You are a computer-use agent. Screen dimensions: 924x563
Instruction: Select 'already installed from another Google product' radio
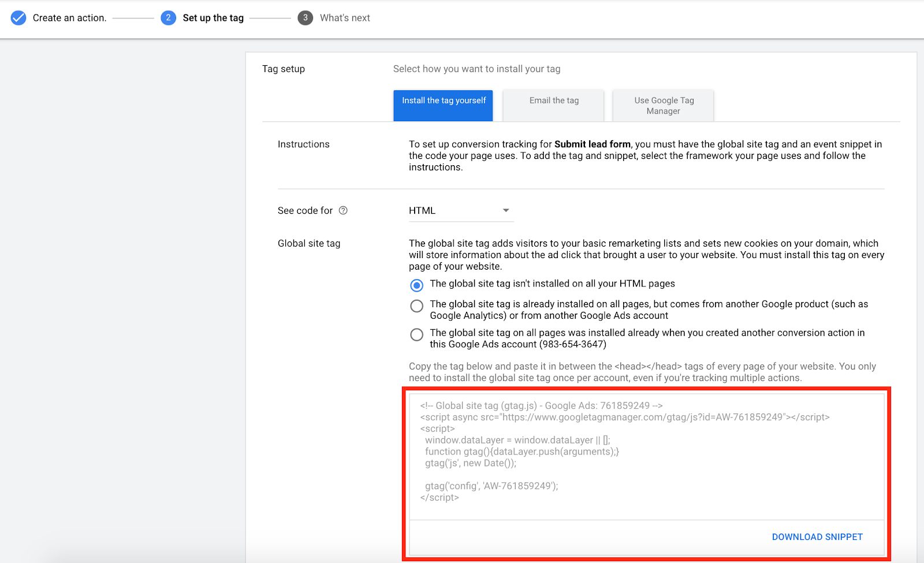416,305
